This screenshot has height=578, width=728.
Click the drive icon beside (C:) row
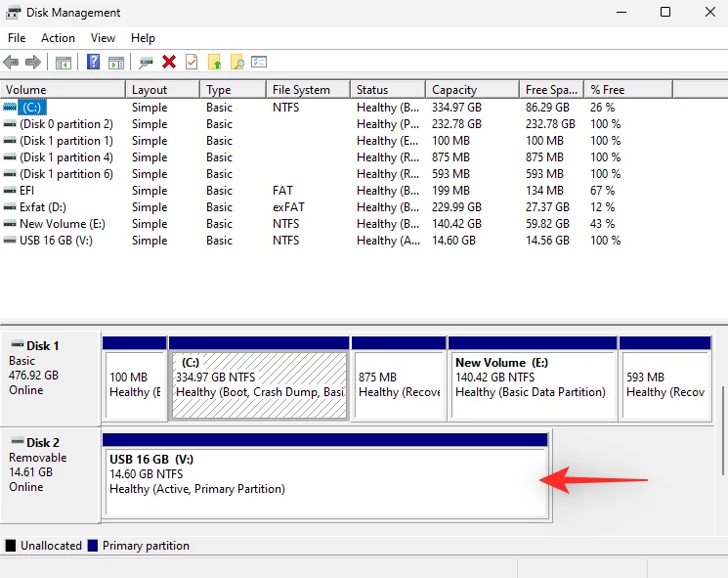[x=10, y=108]
